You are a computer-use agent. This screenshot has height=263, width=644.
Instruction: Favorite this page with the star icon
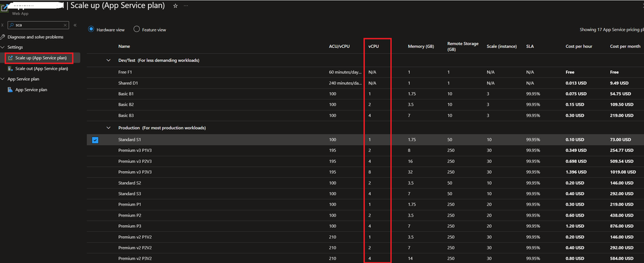point(176,6)
